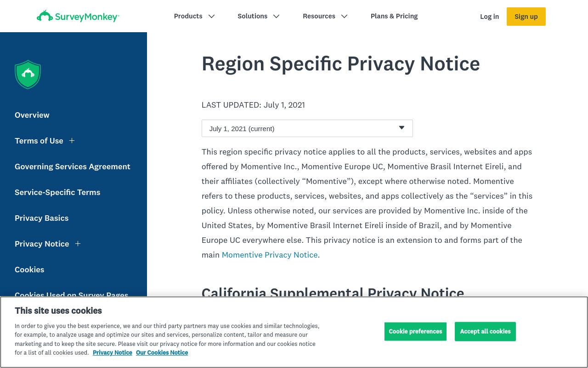The height and width of the screenshot is (368, 588).
Task: Click the Log in link
Action: pos(489,17)
